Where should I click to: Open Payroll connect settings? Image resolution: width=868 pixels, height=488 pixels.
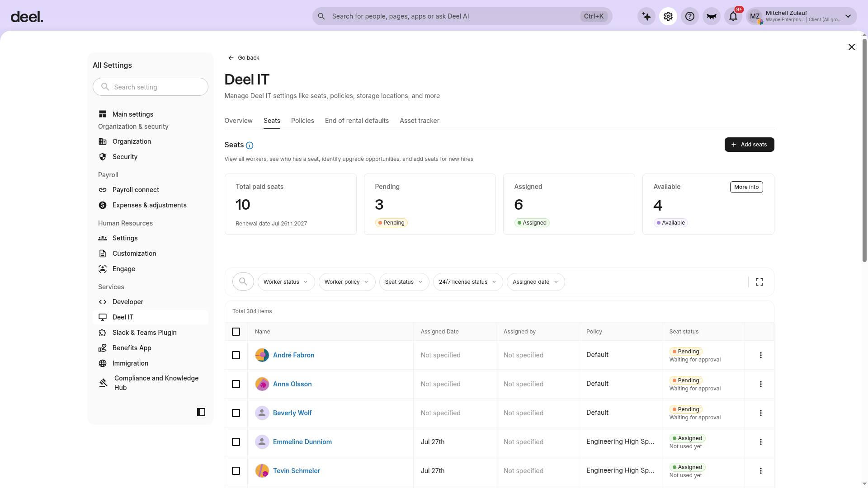[151, 190]
